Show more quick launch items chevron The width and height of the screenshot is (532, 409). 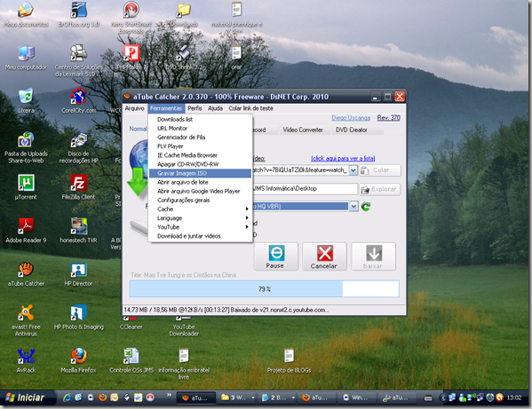click(x=169, y=395)
